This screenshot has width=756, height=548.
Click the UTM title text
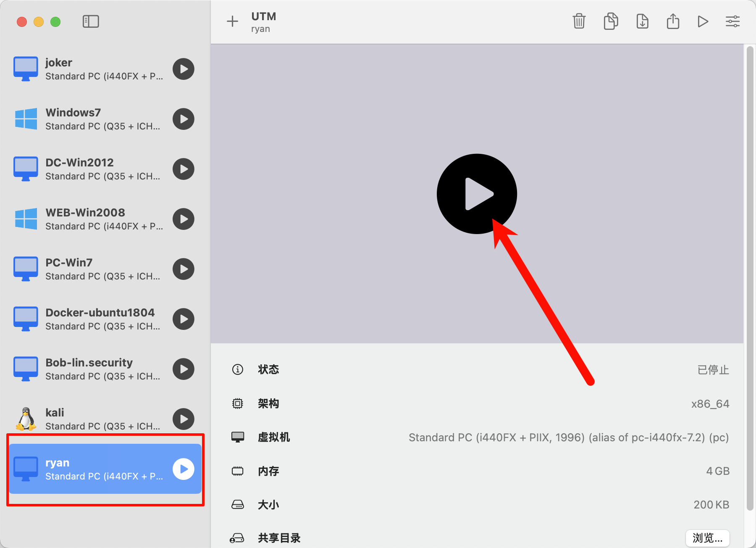click(x=264, y=16)
